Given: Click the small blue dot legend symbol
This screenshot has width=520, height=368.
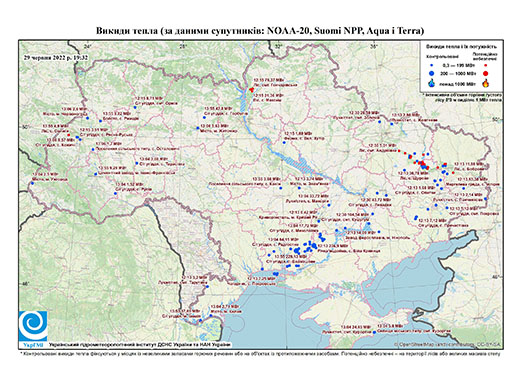Looking at the screenshot, I should coord(432,65).
